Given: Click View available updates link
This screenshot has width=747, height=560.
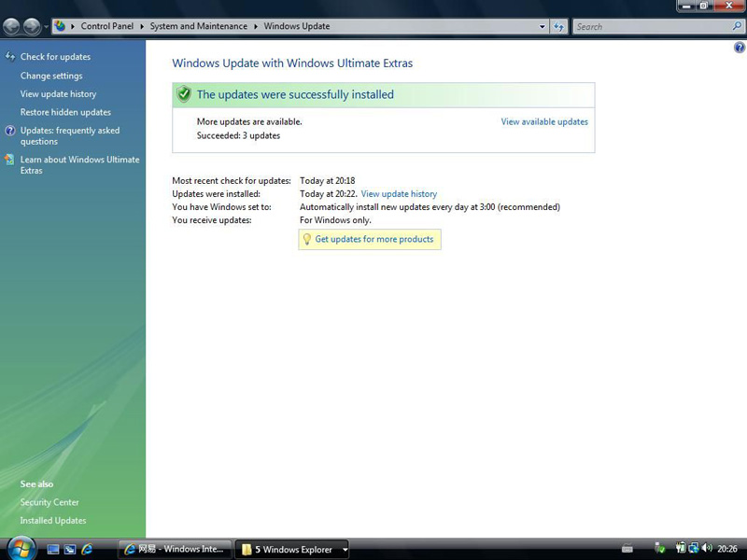Looking at the screenshot, I should (544, 121).
